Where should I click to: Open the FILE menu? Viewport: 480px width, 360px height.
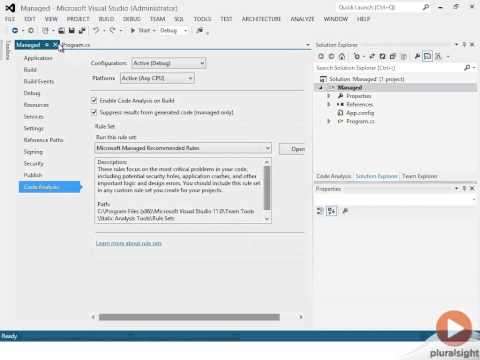(x=10, y=19)
